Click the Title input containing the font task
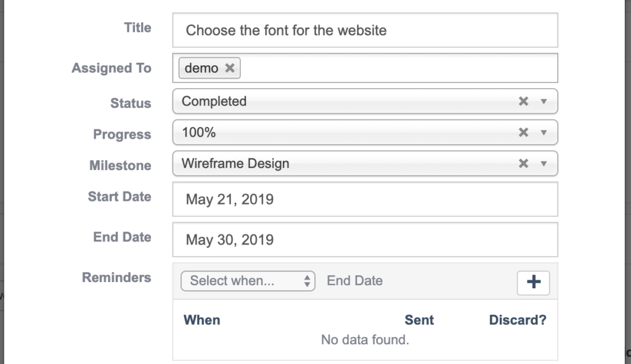631x364 pixels. click(x=364, y=30)
